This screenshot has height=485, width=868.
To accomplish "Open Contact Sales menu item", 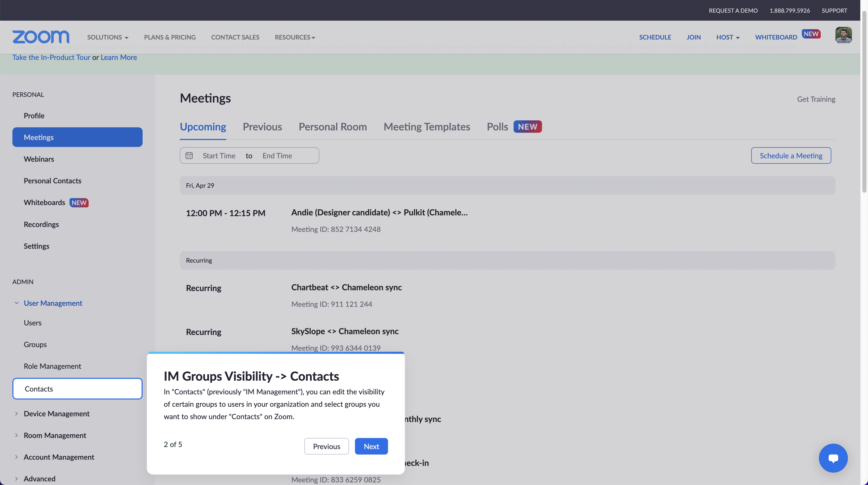I will point(235,37).
